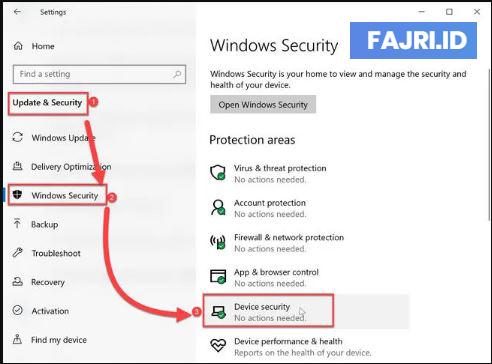The image size is (492, 364).
Task: Click the Virus & threat protection shield icon
Action: click(x=218, y=173)
